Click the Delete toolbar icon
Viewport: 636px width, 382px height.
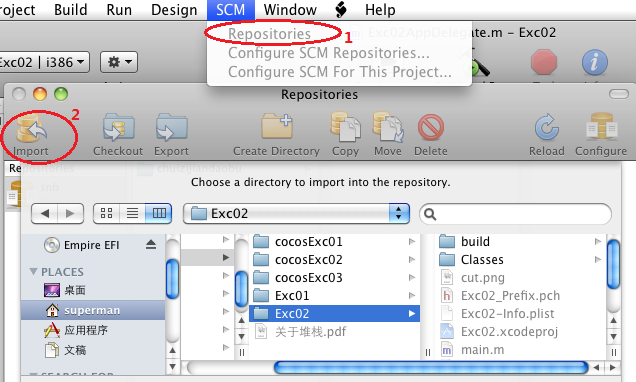coord(431,127)
